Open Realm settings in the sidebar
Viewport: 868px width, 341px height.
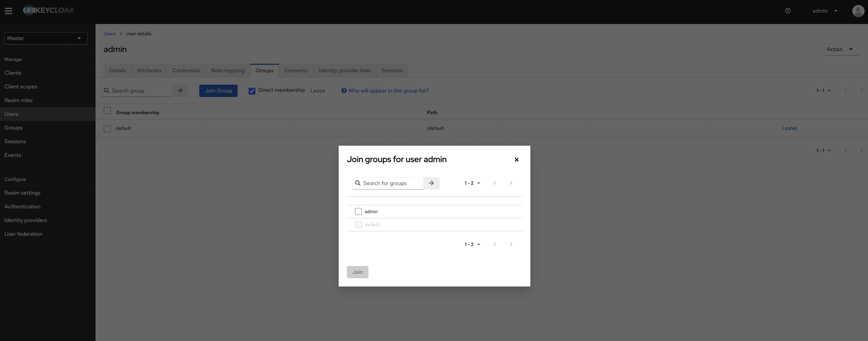pos(23,193)
